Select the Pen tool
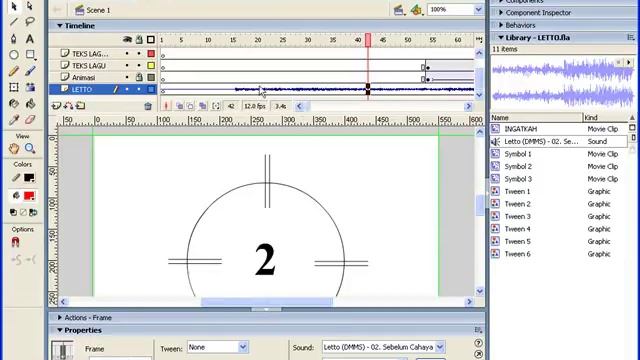This screenshot has height=360, width=640. coord(14,39)
